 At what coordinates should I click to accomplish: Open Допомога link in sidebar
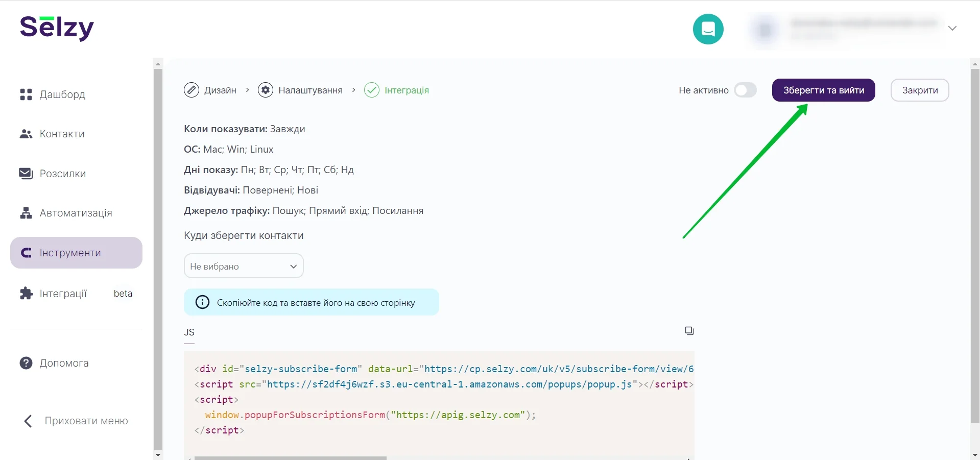click(64, 363)
